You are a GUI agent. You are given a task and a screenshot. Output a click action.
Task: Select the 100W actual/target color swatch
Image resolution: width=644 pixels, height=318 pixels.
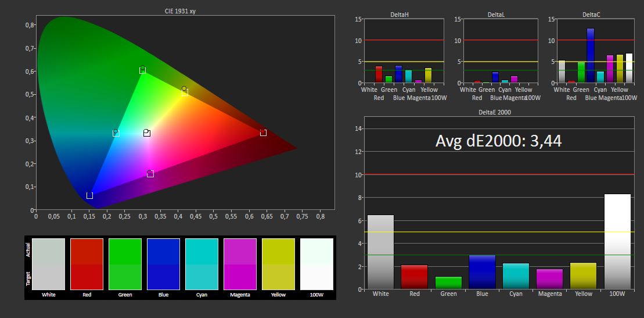(x=316, y=264)
